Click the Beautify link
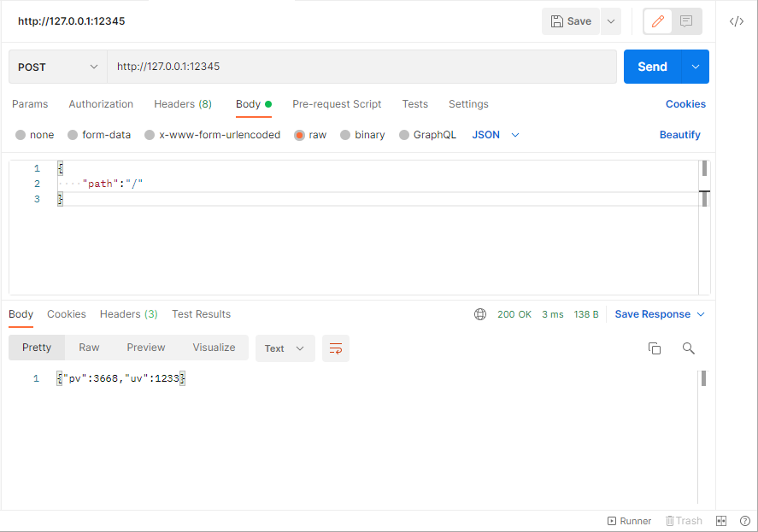758x532 pixels. point(679,135)
